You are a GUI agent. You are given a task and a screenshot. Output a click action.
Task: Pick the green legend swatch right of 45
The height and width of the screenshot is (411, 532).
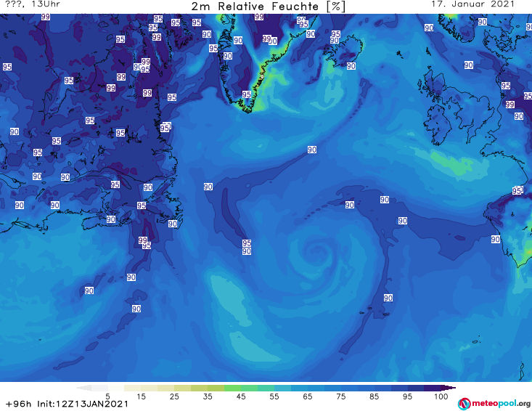pyautogui.click(x=249, y=388)
